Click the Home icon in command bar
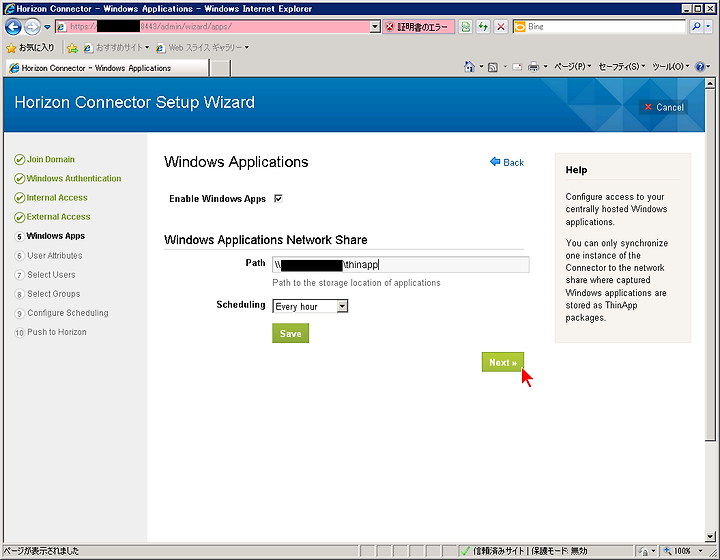The height and width of the screenshot is (560, 720). [469, 67]
